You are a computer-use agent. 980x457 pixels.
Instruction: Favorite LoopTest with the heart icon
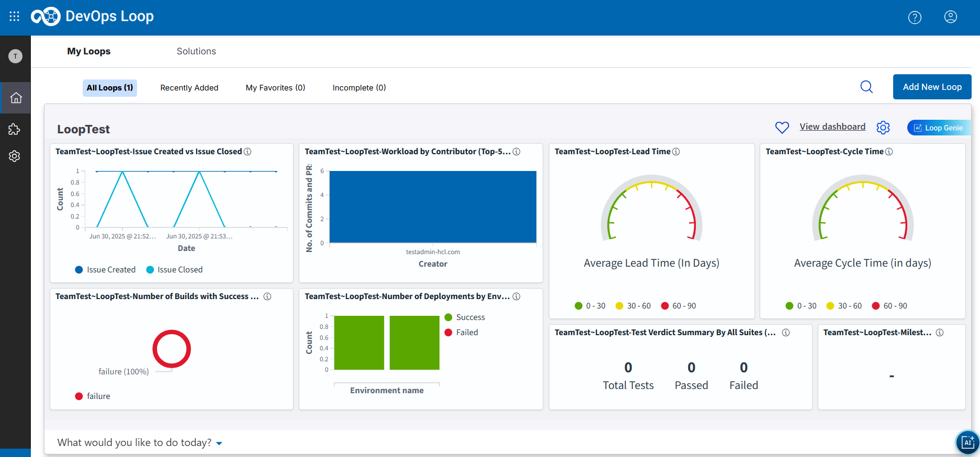[x=782, y=128]
